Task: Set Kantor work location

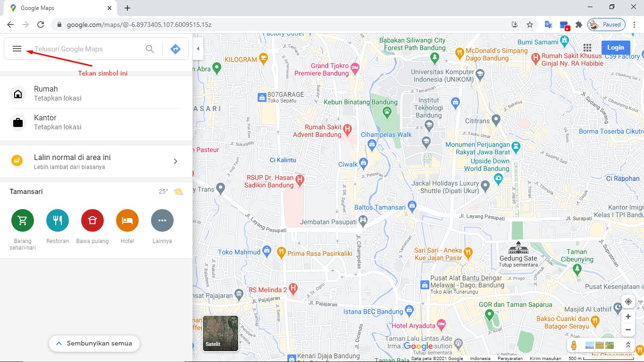Action: click(x=96, y=122)
